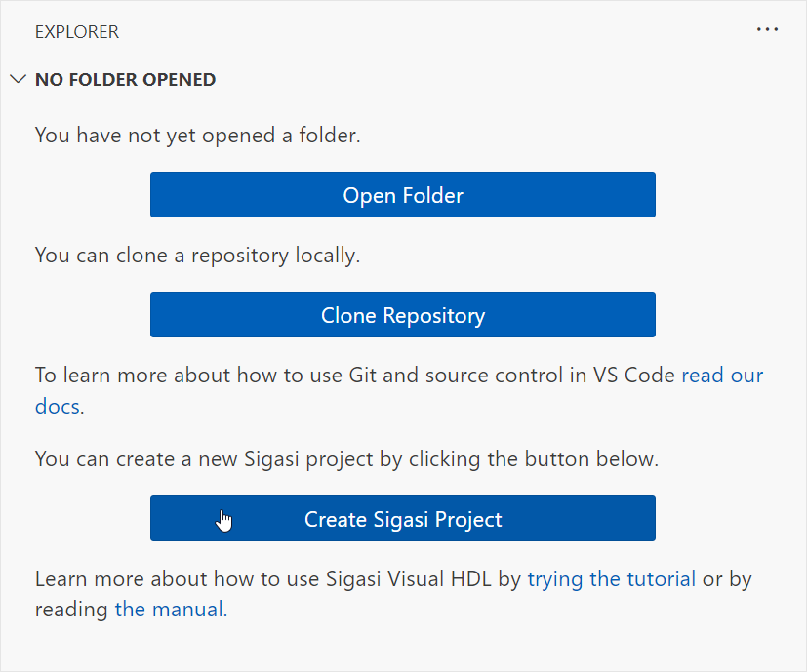The image size is (807, 672).
Task: Collapse the No Folder Opened section chevron
Action: (x=19, y=79)
